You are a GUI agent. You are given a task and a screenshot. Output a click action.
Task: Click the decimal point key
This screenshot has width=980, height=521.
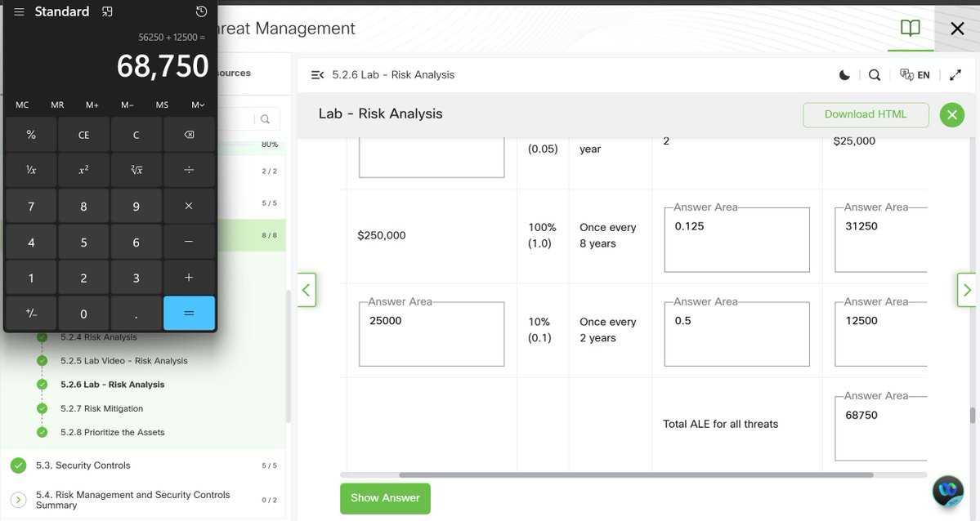[x=136, y=313]
